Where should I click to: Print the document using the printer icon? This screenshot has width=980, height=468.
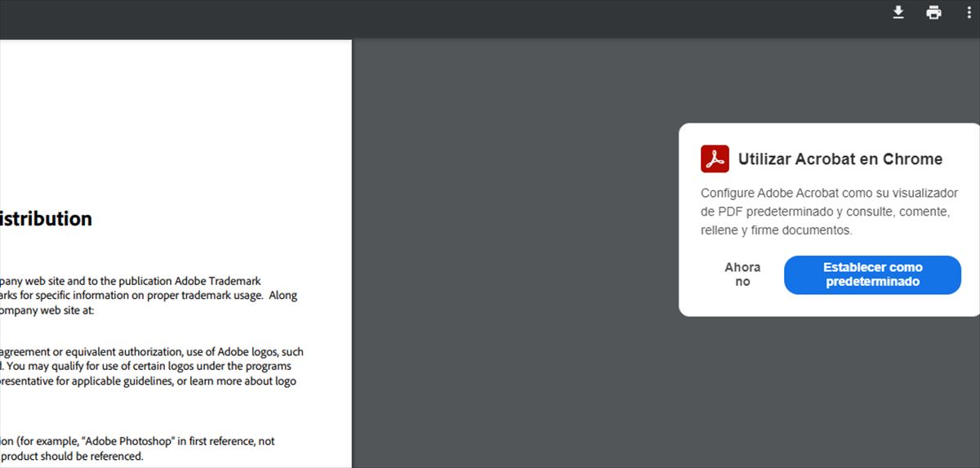[x=933, y=12]
